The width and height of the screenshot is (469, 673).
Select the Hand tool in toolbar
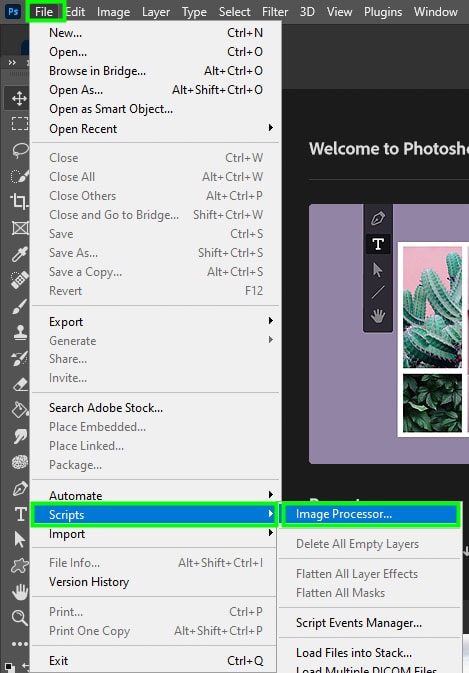coord(19,592)
